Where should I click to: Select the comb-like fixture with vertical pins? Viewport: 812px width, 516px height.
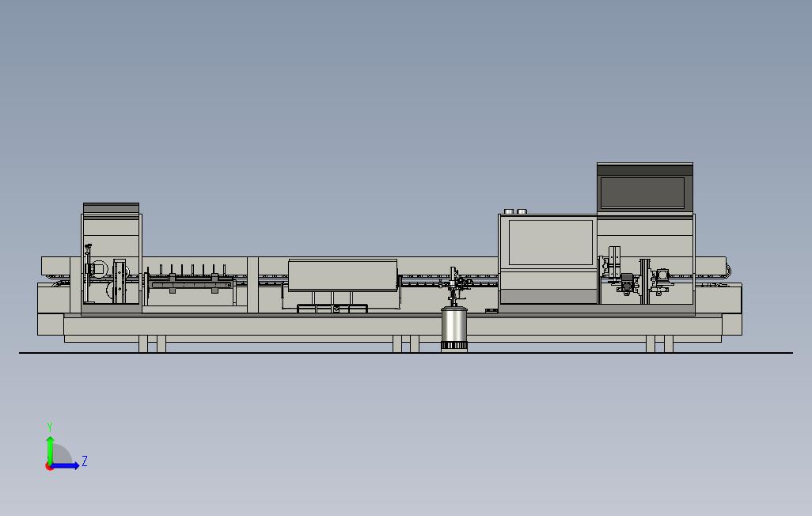coord(189,280)
